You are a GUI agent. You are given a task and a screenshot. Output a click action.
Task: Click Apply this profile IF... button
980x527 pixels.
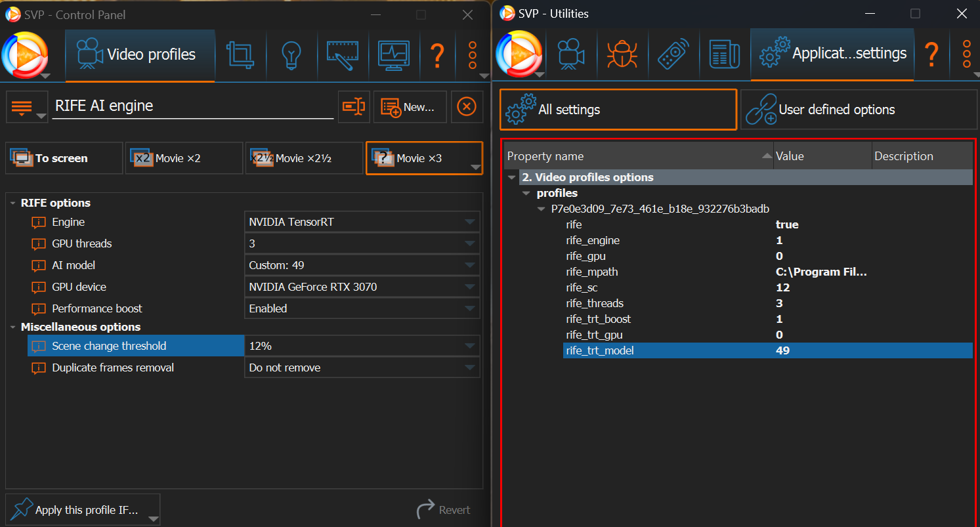(x=83, y=510)
